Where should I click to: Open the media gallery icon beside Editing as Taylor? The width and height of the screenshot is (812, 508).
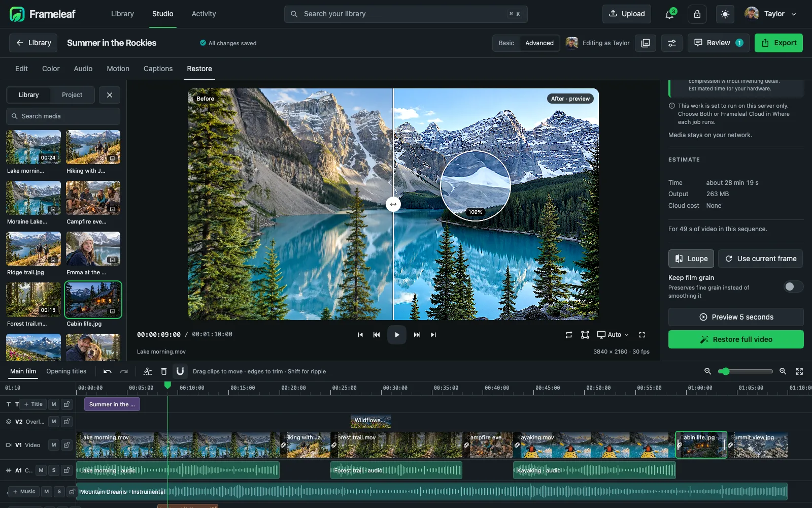(x=646, y=43)
